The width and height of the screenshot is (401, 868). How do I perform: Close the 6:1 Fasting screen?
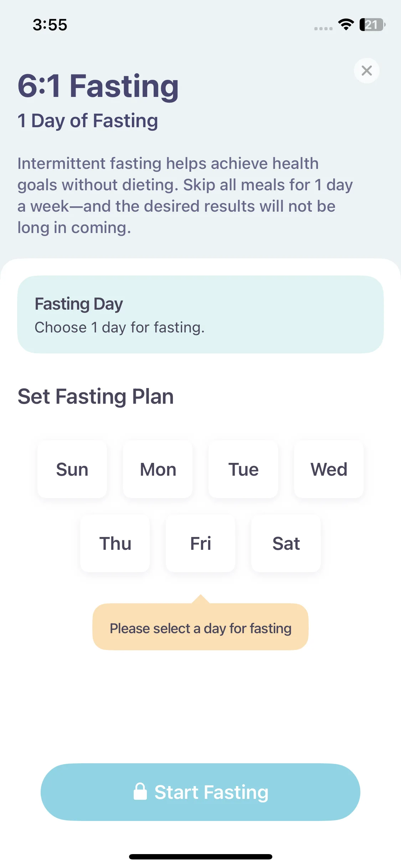point(366,71)
